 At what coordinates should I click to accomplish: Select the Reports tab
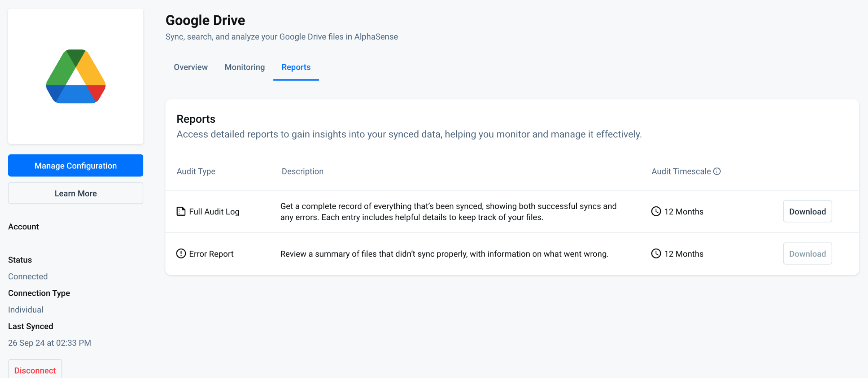coord(296,67)
